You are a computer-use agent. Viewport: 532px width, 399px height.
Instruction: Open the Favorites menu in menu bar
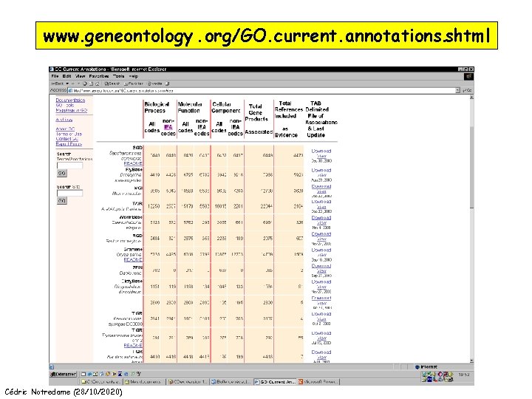pos(99,76)
